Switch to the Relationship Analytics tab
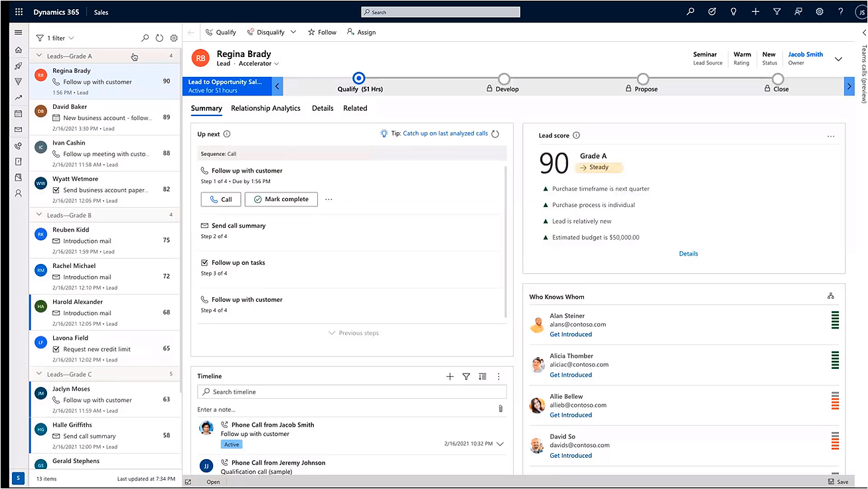868x489 pixels. click(x=265, y=108)
